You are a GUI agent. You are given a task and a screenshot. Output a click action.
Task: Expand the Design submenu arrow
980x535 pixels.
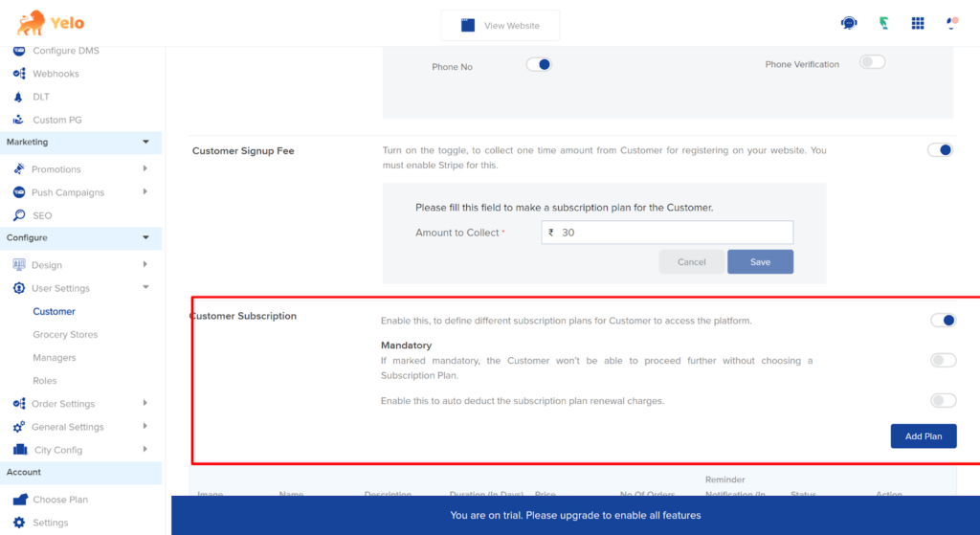[x=145, y=264]
